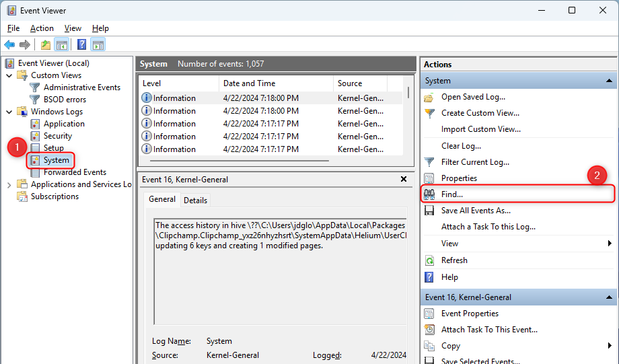This screenshot has width=619, height=364.
Task: Sort events by Source column
Action: tap(360, 83)
